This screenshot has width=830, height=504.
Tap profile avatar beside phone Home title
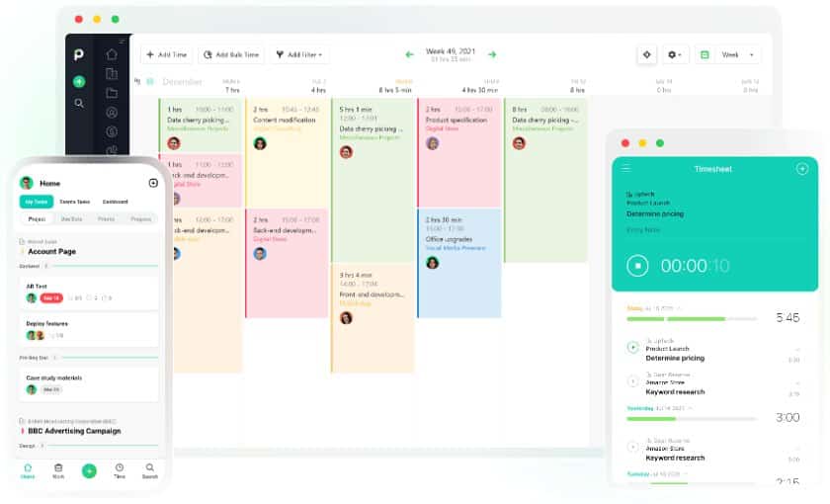(27, 183)
